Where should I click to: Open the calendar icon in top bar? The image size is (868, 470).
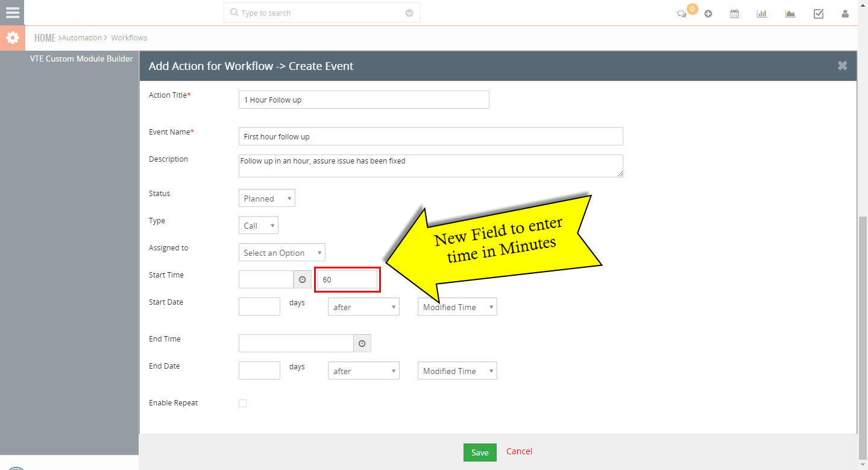point(734,13)
